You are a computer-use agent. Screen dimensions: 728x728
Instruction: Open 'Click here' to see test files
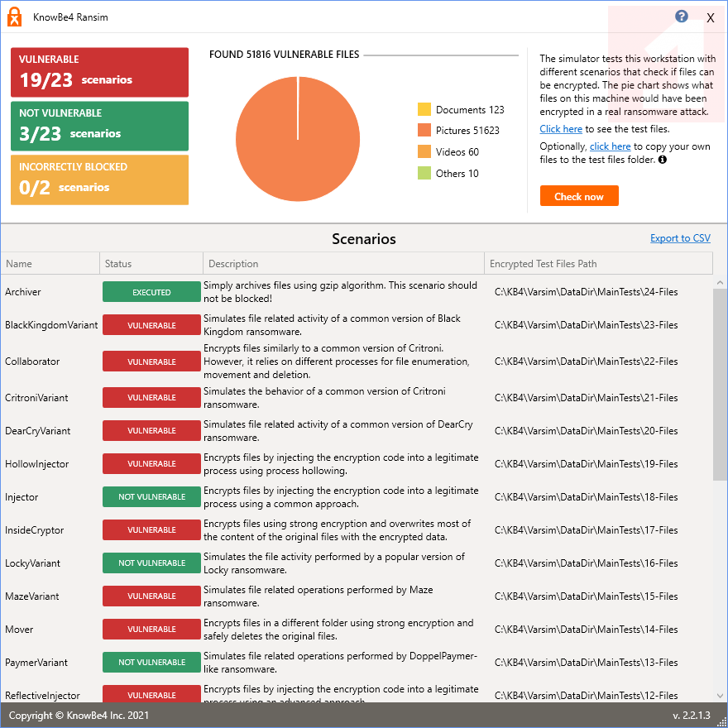point(560,129)
